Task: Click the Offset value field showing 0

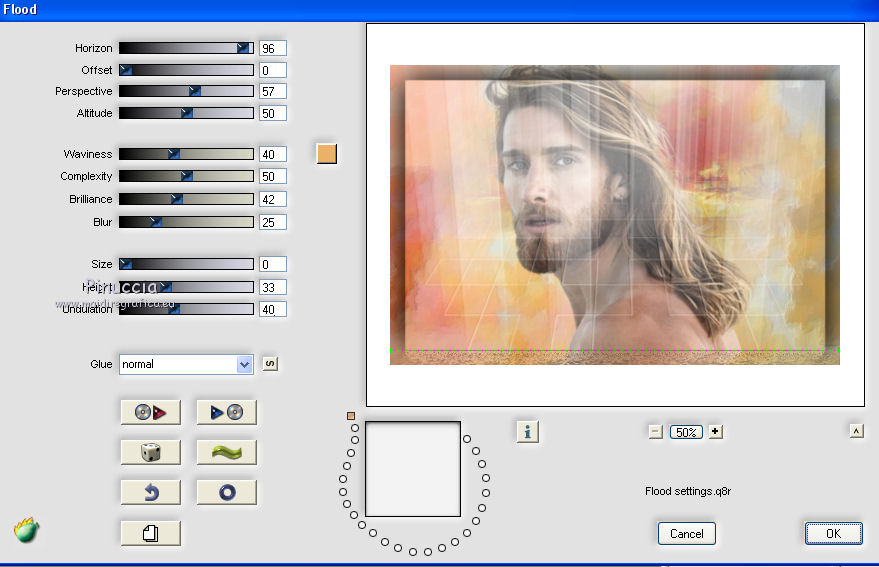Action: click(x=272, y=70)
